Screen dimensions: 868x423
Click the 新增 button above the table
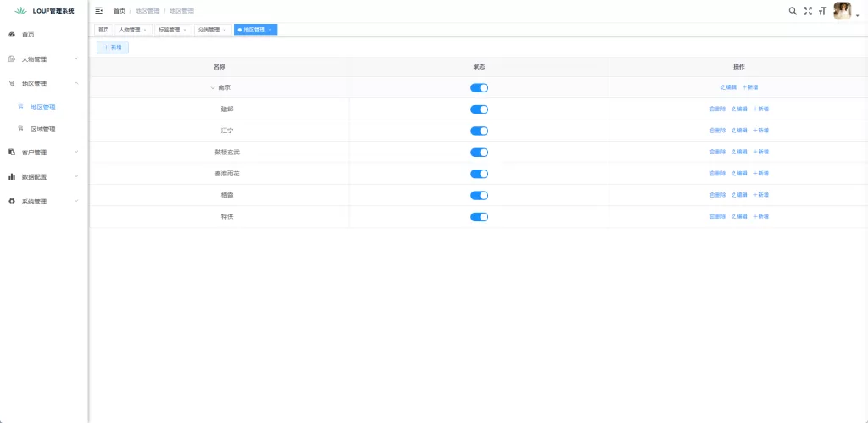[113, 47]
